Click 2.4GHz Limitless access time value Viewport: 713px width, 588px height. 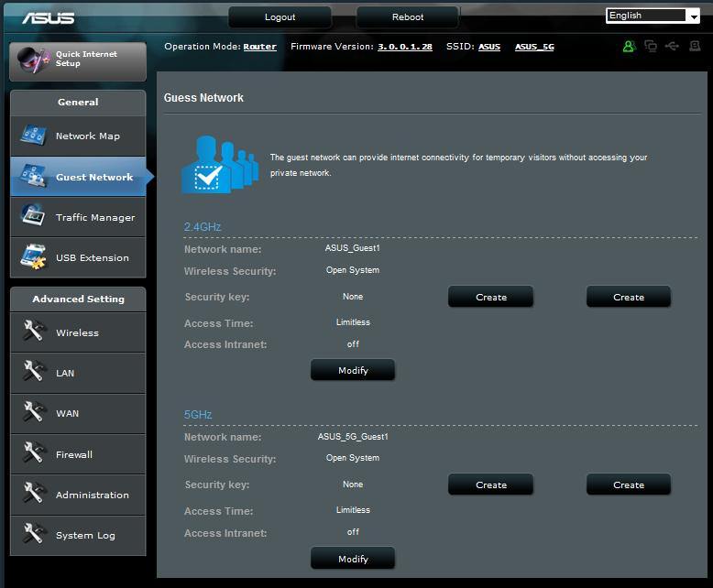pyautogui.click(x=353, y=322)
